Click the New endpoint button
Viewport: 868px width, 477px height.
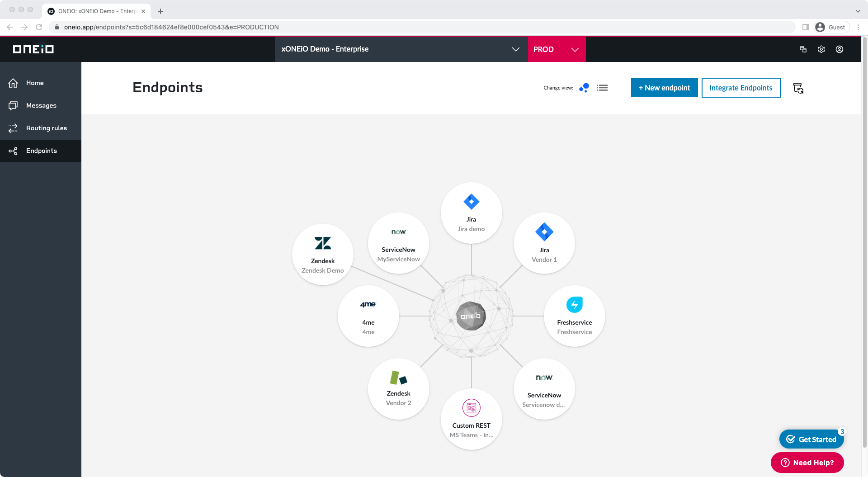coord(664,87)
